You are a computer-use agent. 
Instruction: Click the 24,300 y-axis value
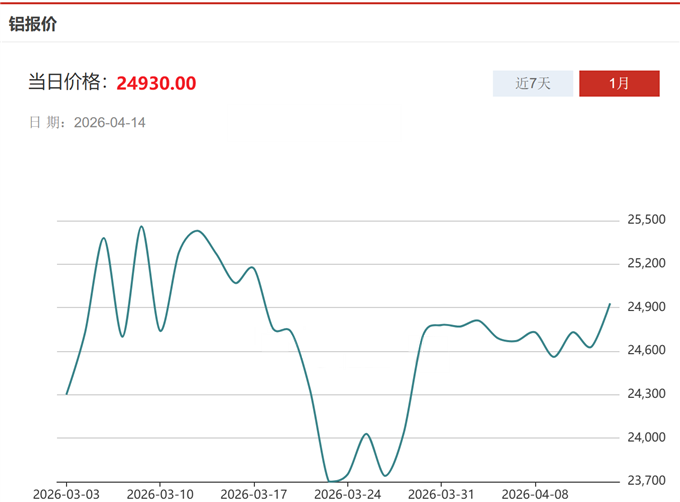point(646,394)
